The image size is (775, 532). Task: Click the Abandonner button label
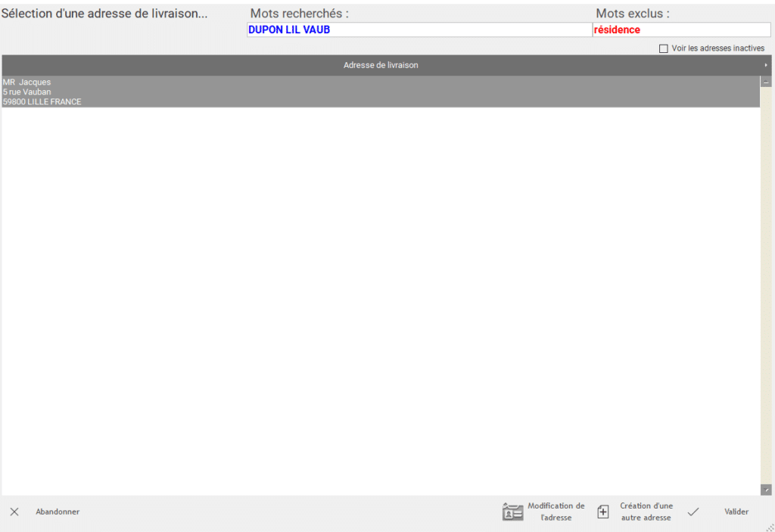point(58,512)
